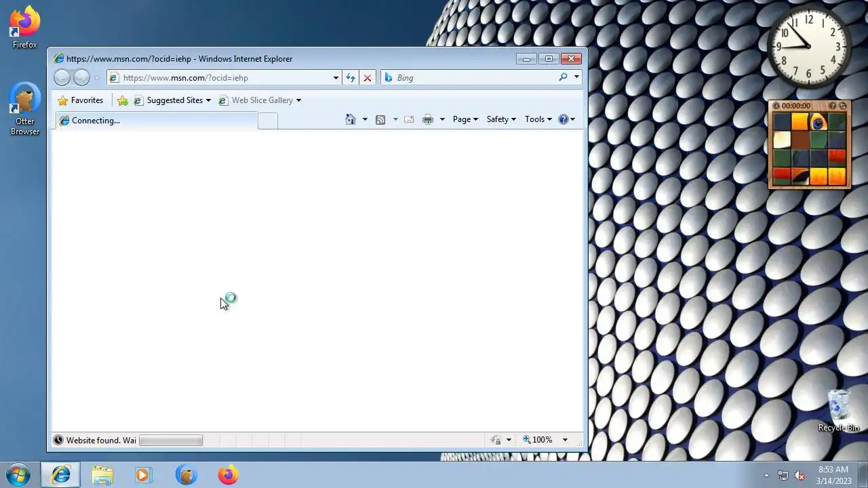Click the 100% zoom level button
This screenshot has height=488, width=868.
(538, 440)
